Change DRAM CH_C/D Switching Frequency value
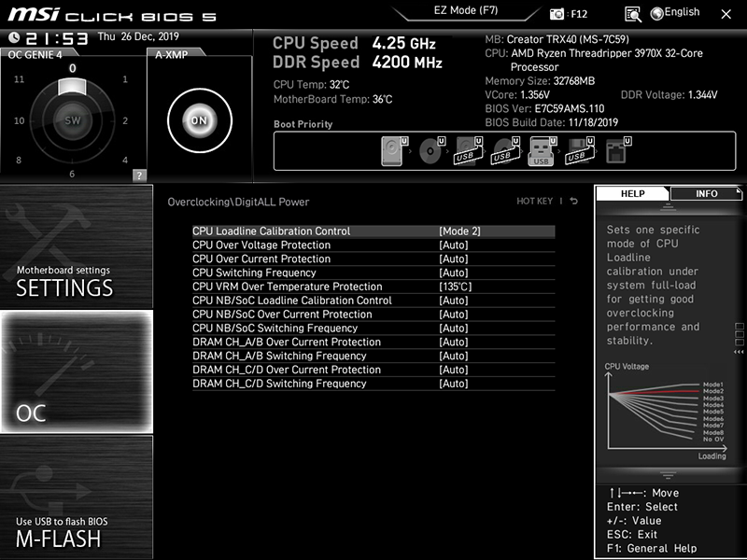 pos(454,383)
